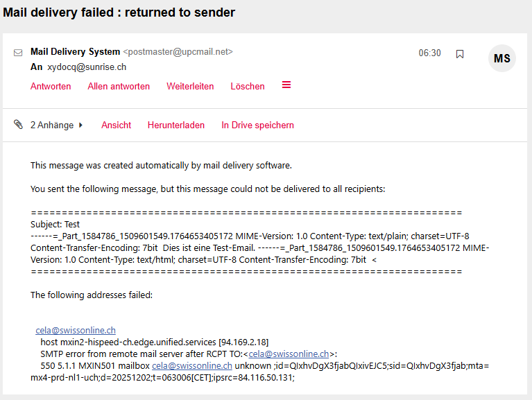Click the recipient xydocq@sunrise.ch
This screenshot has width=532, height=400.
tap(87, 67)
